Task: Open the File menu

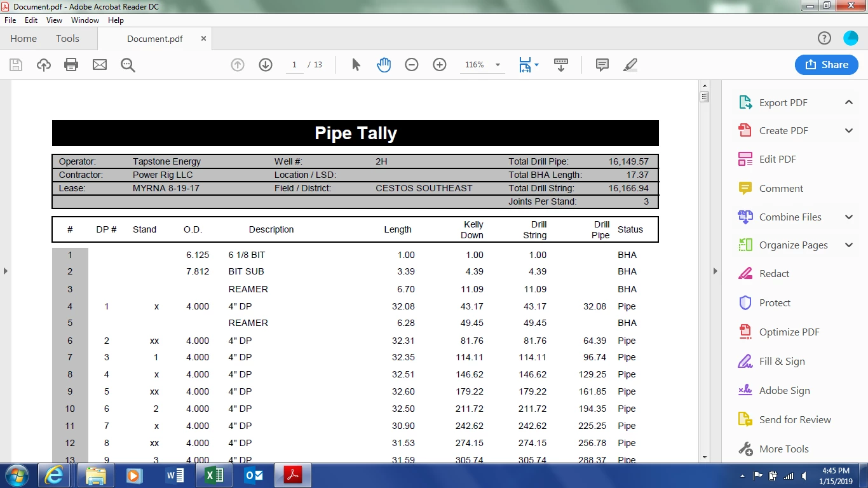Action: 10,20
